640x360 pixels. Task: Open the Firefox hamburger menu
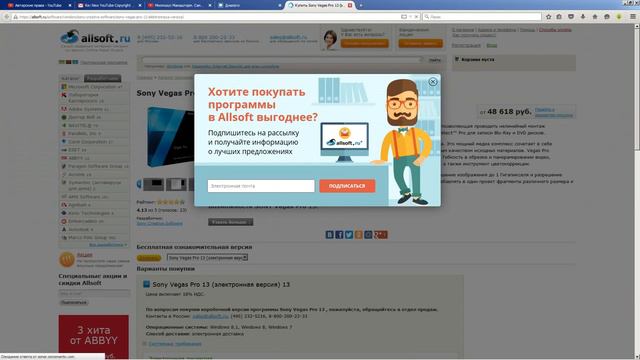pyautogui.click(x=633, y=17)
